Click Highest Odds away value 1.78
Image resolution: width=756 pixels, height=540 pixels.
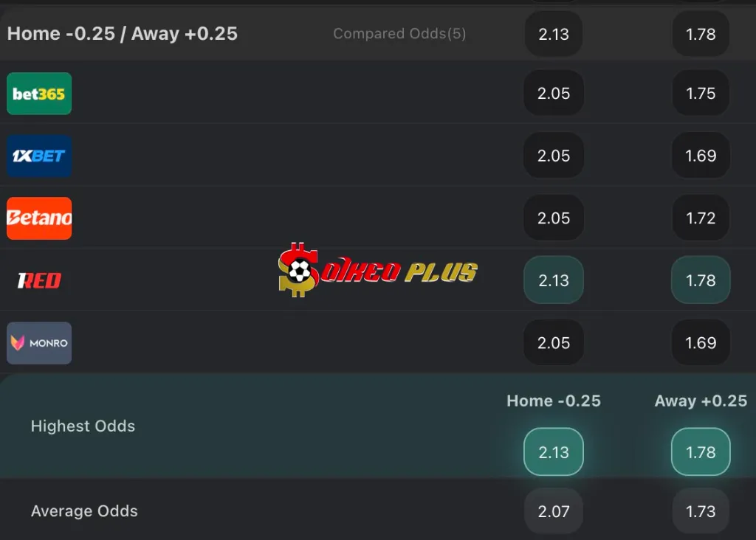[701, 452]
